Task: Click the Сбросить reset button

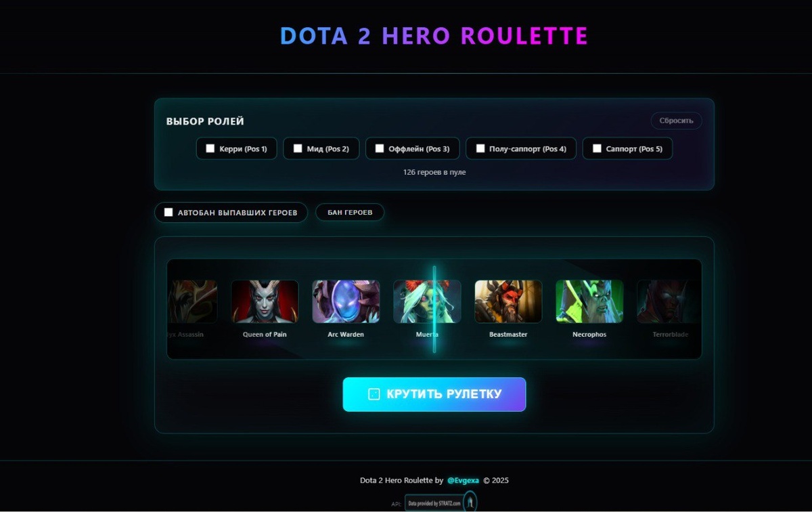Action: pyautogui.click(x=677, y=121)
